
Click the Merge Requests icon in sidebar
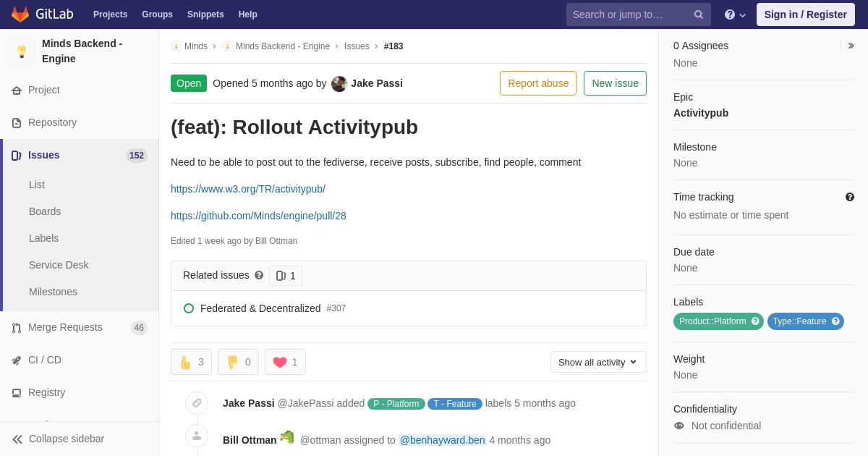(17, 328)
